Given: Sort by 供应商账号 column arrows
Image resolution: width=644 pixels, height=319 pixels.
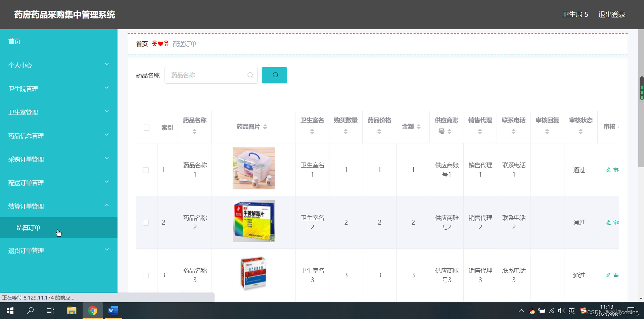Looking at the screenshot, I should point(449,132).
